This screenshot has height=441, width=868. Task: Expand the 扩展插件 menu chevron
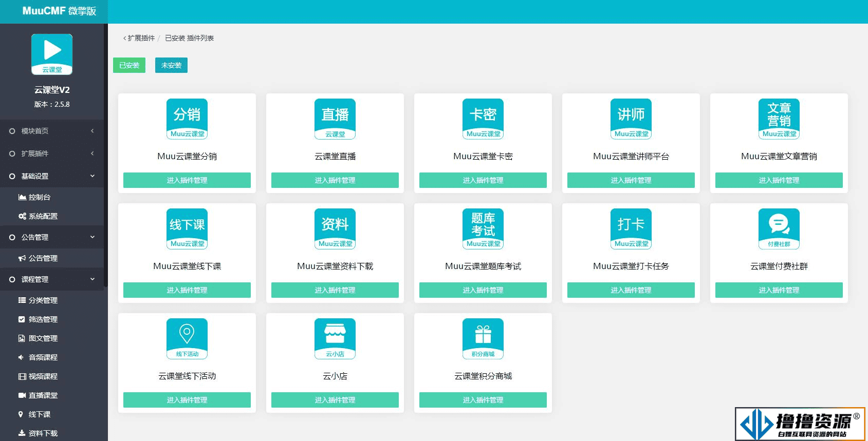click(x=93, y=154)
